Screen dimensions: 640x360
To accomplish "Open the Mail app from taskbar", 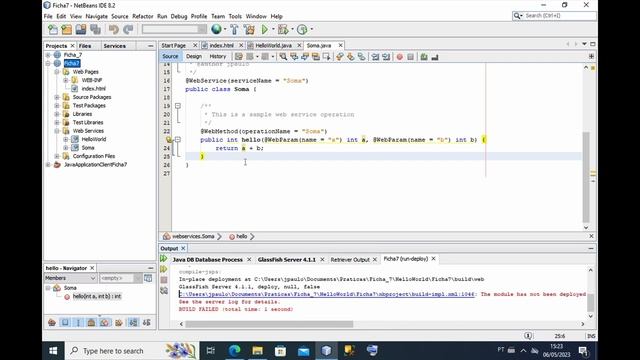I will pyautogui.click(x=303, y=351).
